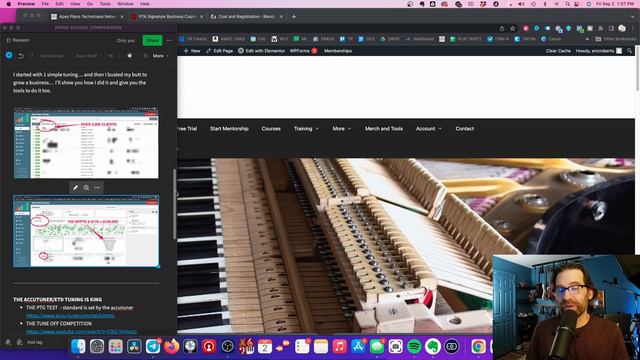Image resolution: width=640 pixels, height=360 pixels.
Task: Open Spotify from the dock
Action: pyautogui.click(x=414, y=347)
